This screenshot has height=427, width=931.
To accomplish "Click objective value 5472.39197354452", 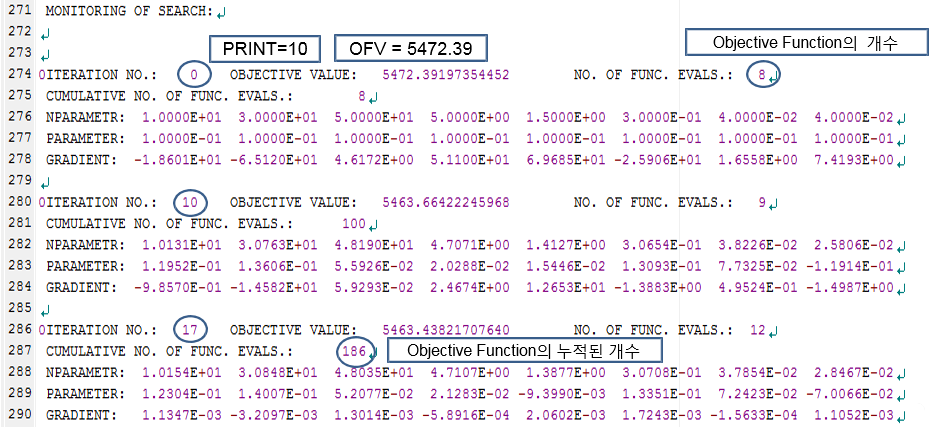I will (x=446, y=75).
